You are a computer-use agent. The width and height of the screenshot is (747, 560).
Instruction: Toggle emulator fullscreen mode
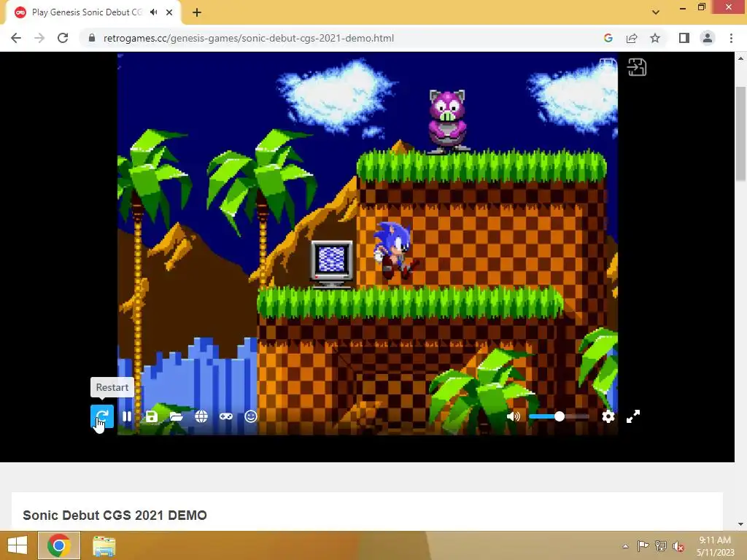(632, 416)
